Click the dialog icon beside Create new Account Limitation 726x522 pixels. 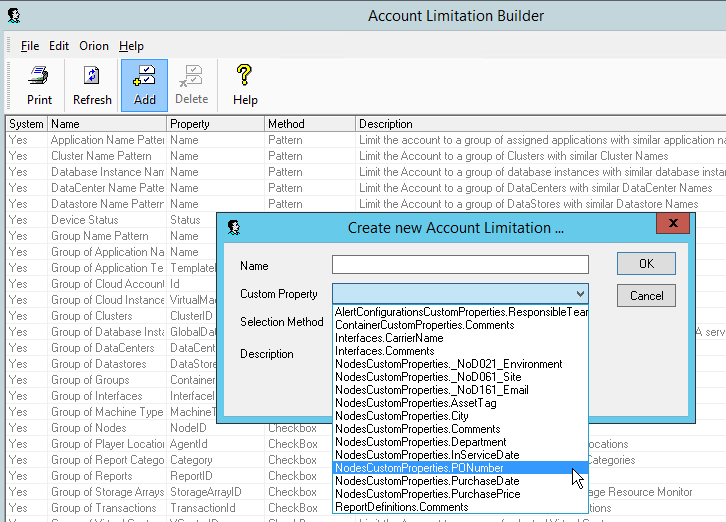coord(234,227)
